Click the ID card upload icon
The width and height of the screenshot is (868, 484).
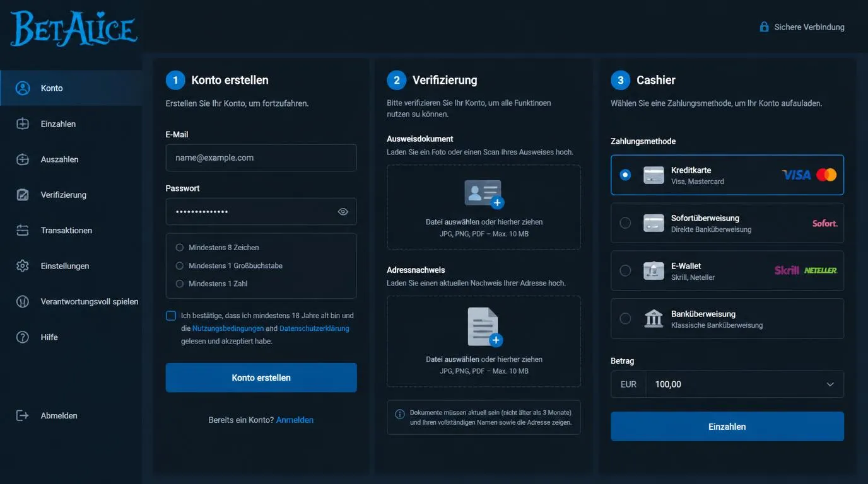click(484, 194)
